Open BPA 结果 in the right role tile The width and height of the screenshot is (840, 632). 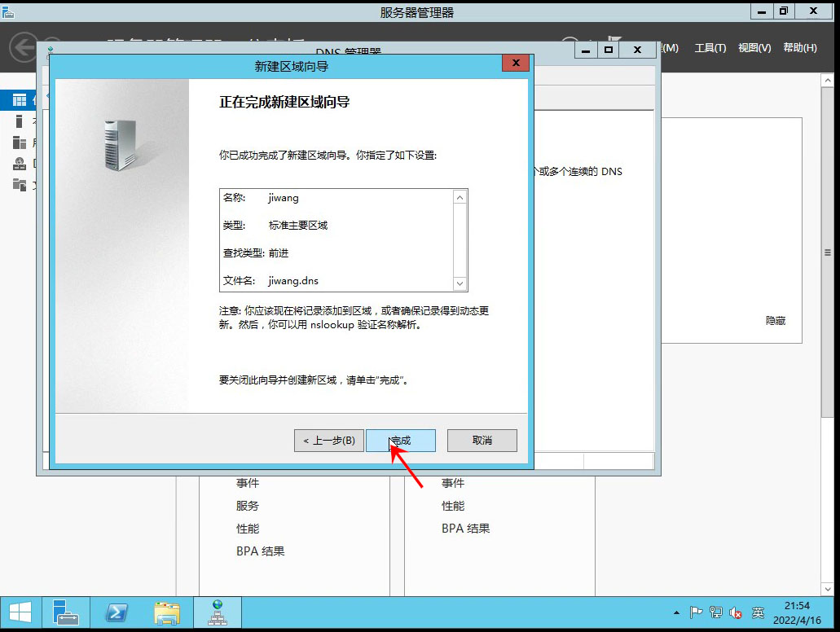click(465, 529)
